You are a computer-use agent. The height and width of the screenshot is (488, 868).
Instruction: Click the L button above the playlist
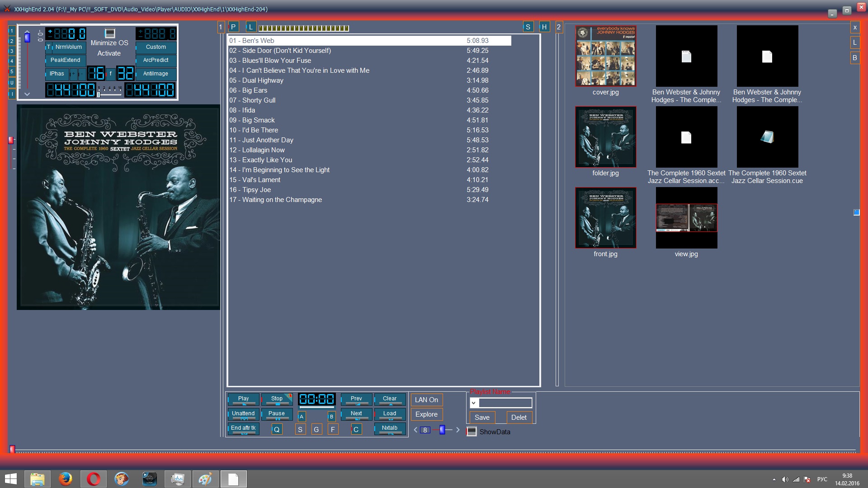251,27
